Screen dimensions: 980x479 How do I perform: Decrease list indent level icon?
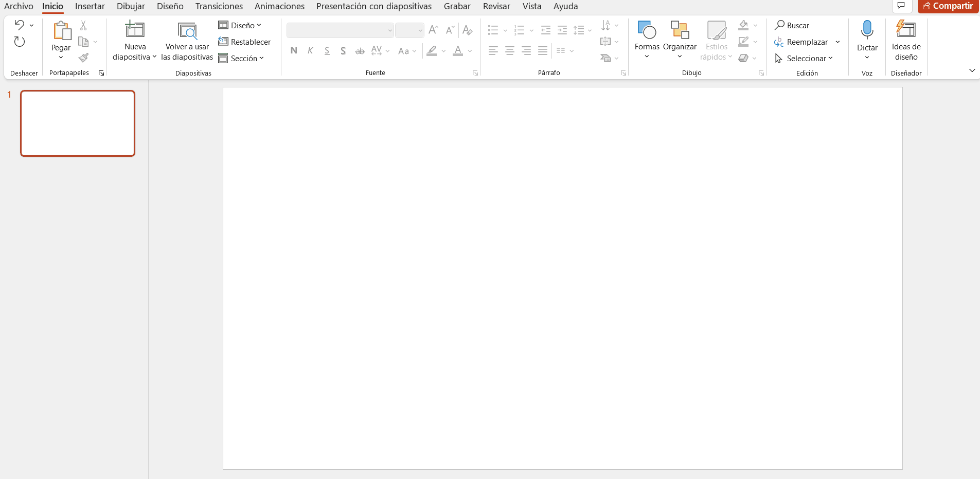(x=546, y=30)
